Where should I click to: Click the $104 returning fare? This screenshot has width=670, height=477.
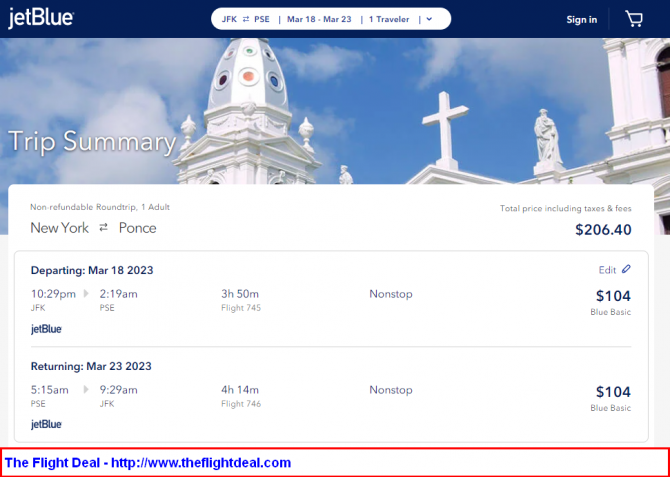click(613, 392)
